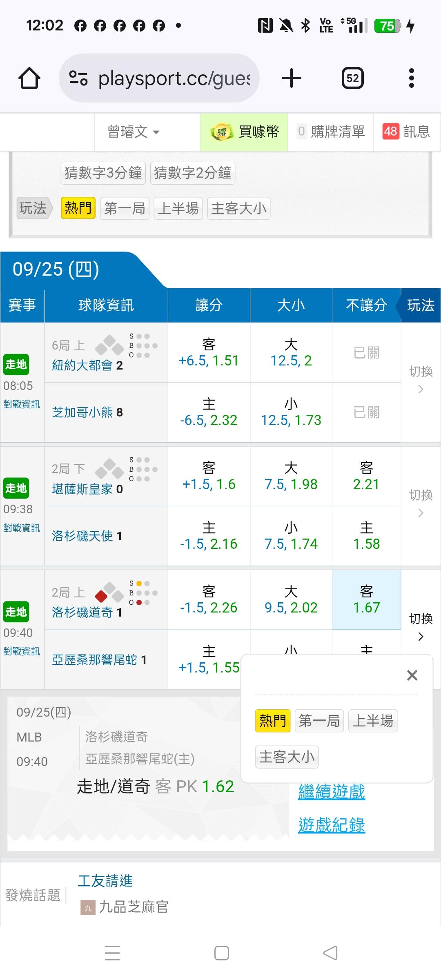Tap Android back navigation button
The width and height of the screenshot is (441, 980).
point(330,953)
